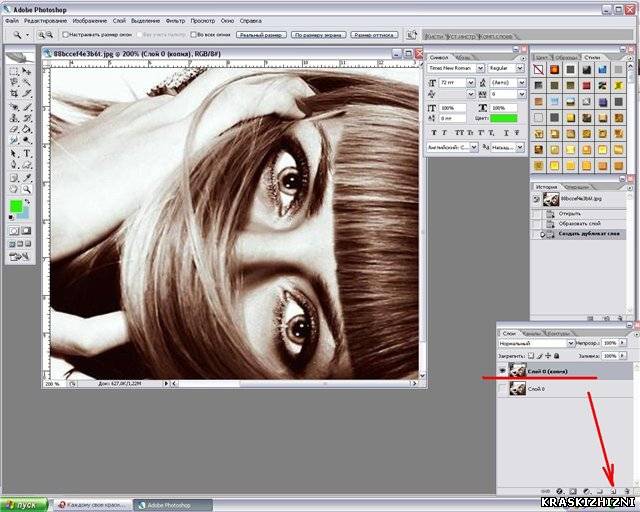Open the Times New Roman font dropdown
The height and width of the screenshot is (512, 640).
pos(480,68)
